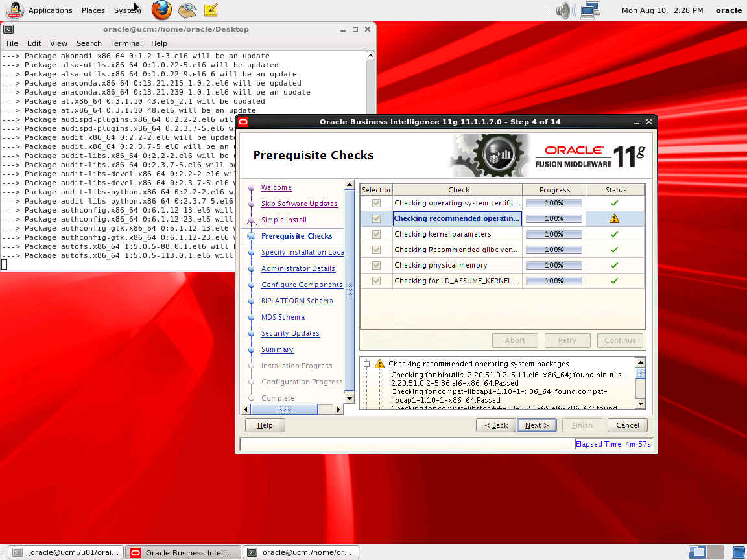Toggle checkbox for Recommended glibc version check
The height and width of the screenshot is (560, 747).
[x=376, y=250]
